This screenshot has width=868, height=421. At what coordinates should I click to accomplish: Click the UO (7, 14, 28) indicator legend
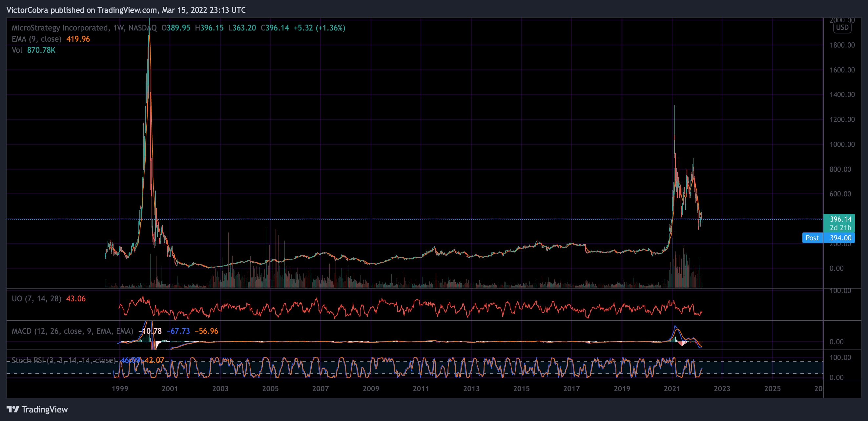pyautogui.click(x=36, y=299)
